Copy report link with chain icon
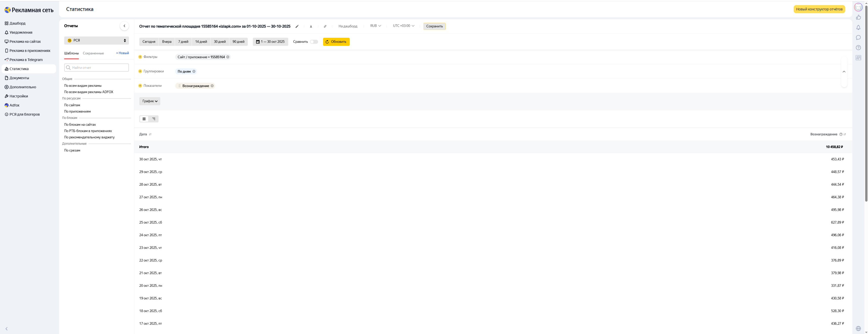 tap(325, 26)
